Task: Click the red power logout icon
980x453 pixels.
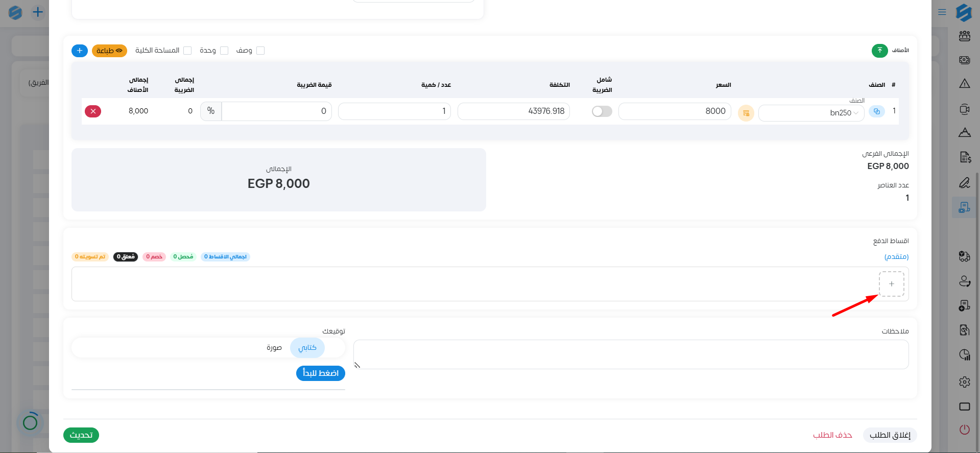Action: pyautogui.click(x=964, y=430)
